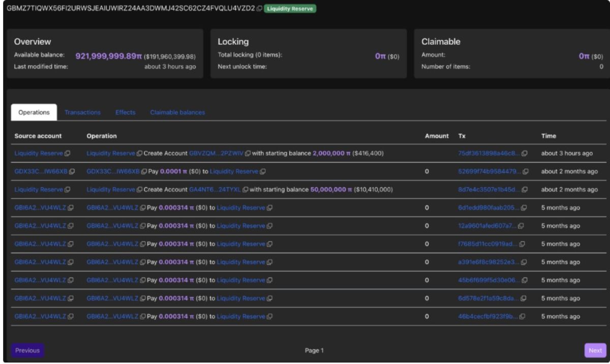Viewport: 610px width, 364px height.
Task: Switch to the Transactions tab
Action: click(x=82, y=112)
